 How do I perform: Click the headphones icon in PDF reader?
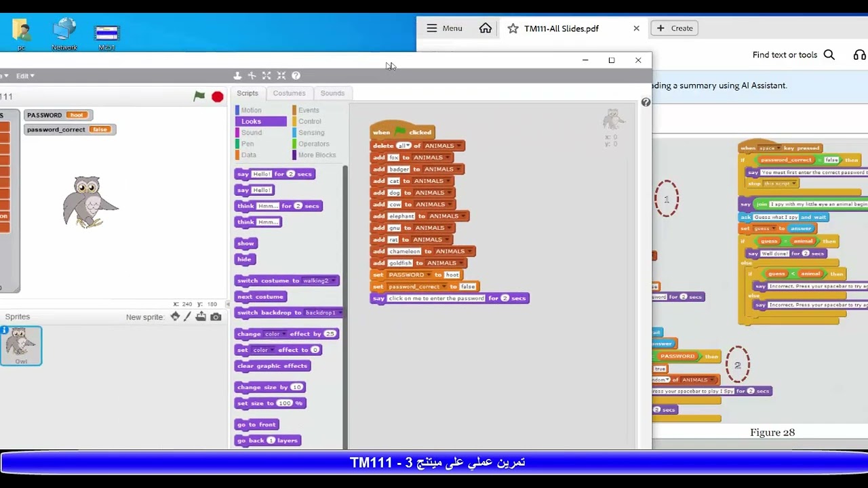[860, 55]
